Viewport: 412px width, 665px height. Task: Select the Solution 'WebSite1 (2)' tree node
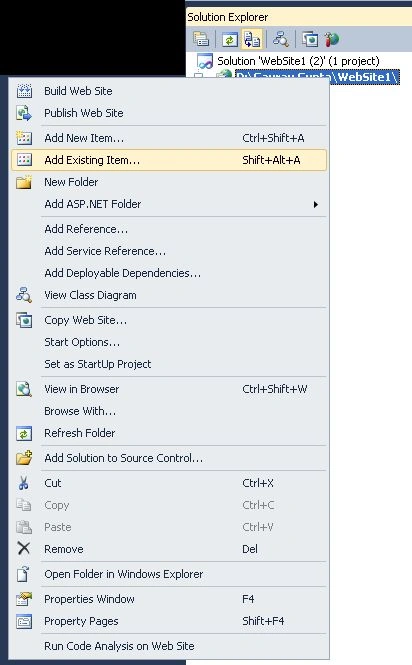tap(298, 61)
